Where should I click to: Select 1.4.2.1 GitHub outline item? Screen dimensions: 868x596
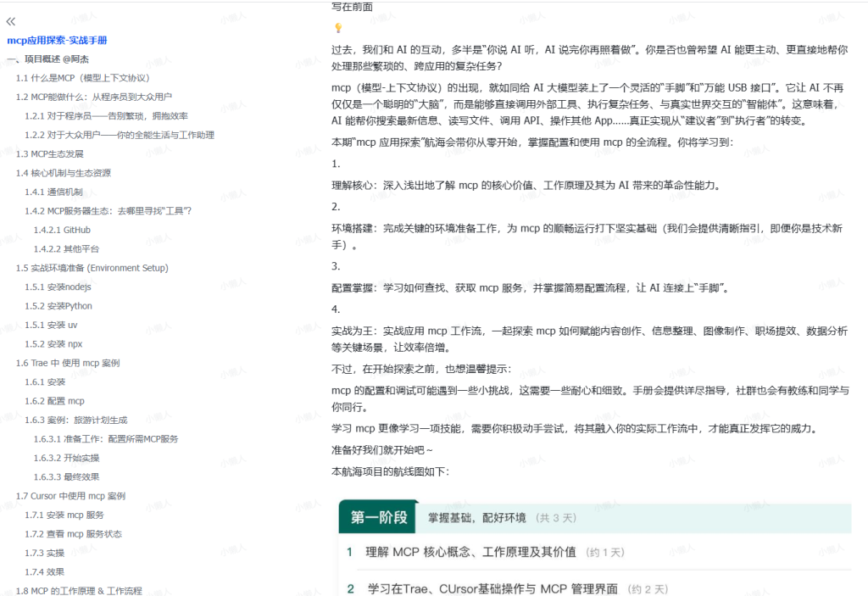tap(62, 230)
